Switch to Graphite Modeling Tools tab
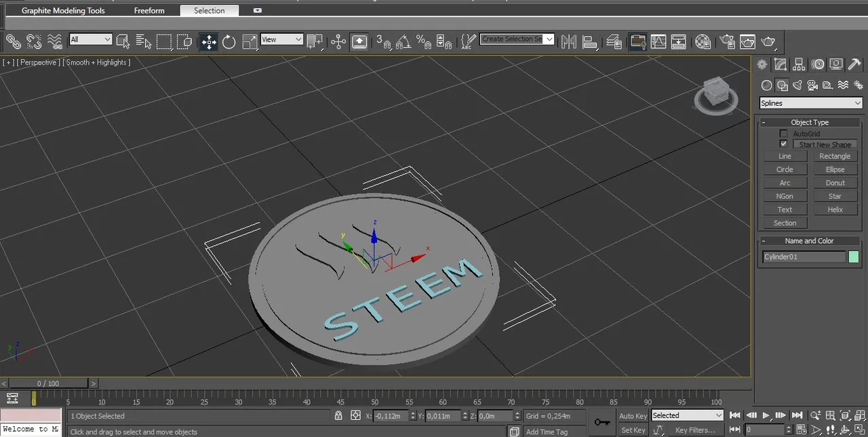This screenshot has width=868, height=437. click(x=63, y=11)
